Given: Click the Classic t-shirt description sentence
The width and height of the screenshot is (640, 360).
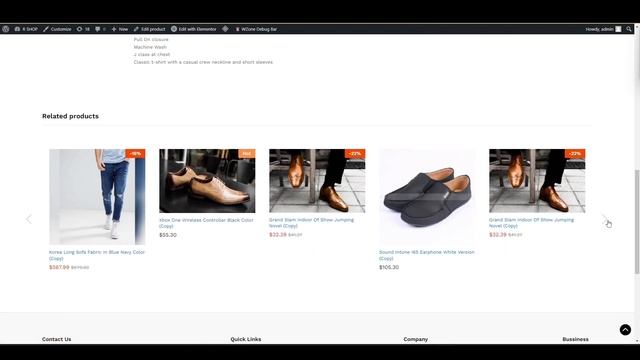Looking at the screenshot, I should coord(203,62).
